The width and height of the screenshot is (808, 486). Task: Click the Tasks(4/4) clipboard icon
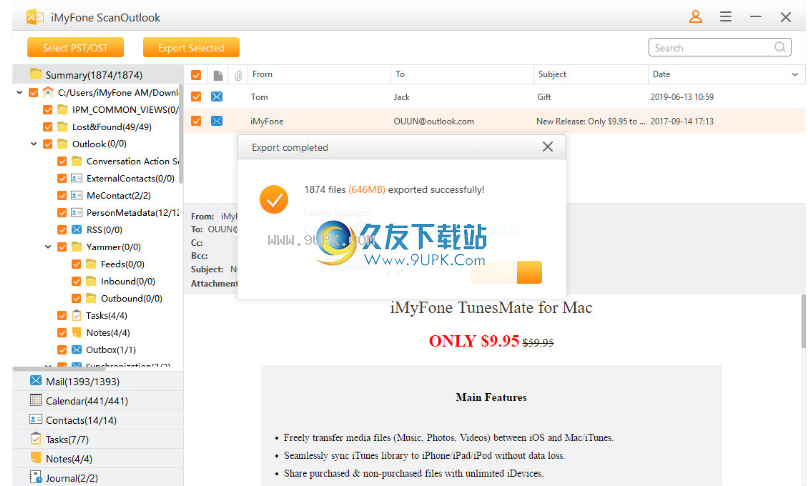click(x=77, y=315)
